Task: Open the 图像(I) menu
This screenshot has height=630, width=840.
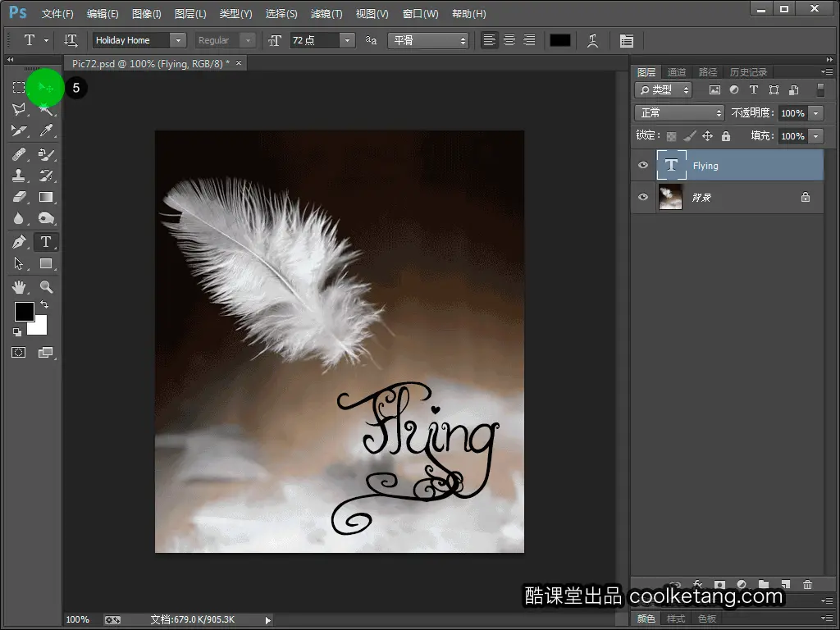Action: (146, 13)
